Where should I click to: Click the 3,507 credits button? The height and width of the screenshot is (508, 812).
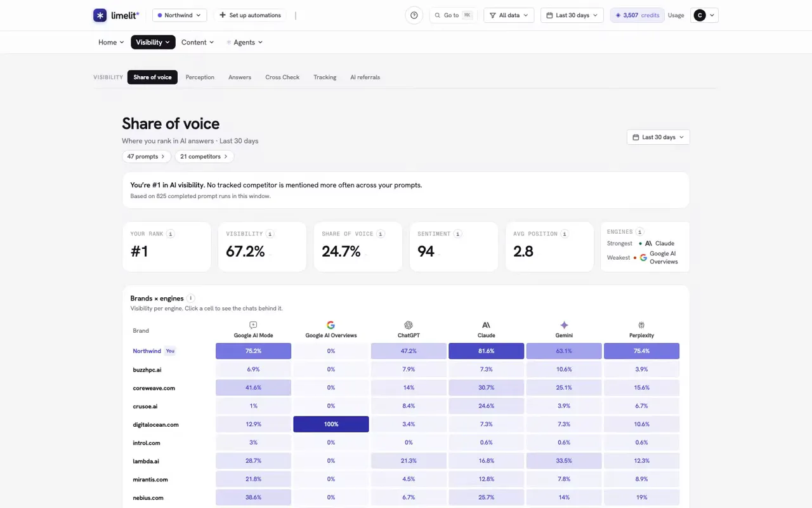pos(637,15)
